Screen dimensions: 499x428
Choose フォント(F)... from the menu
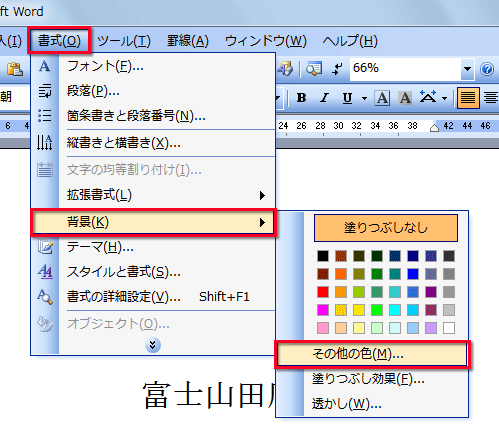point(153,66)
